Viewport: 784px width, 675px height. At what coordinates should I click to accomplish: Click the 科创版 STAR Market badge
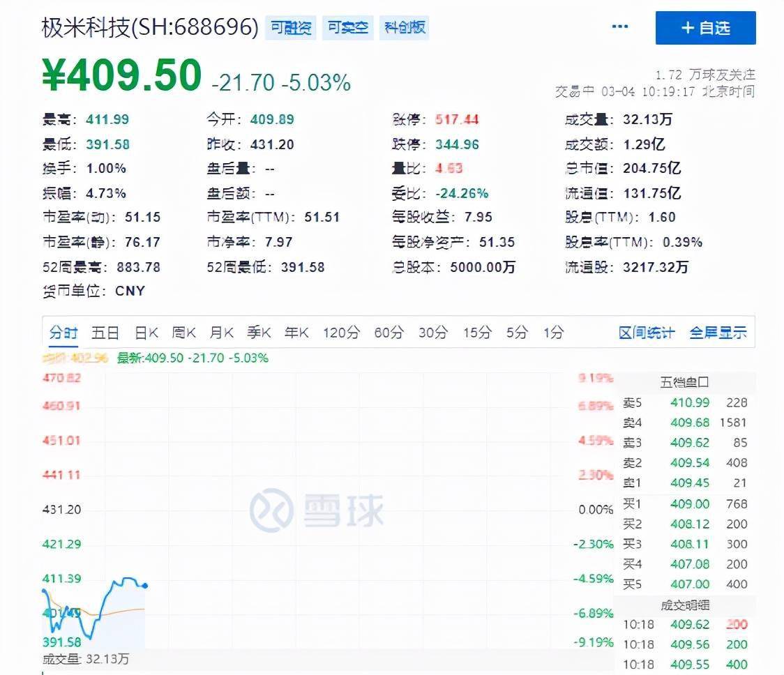click(405, 28)
